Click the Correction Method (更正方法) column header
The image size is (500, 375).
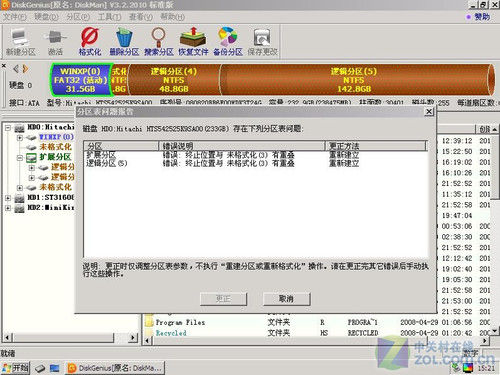[x=376, y=146]
